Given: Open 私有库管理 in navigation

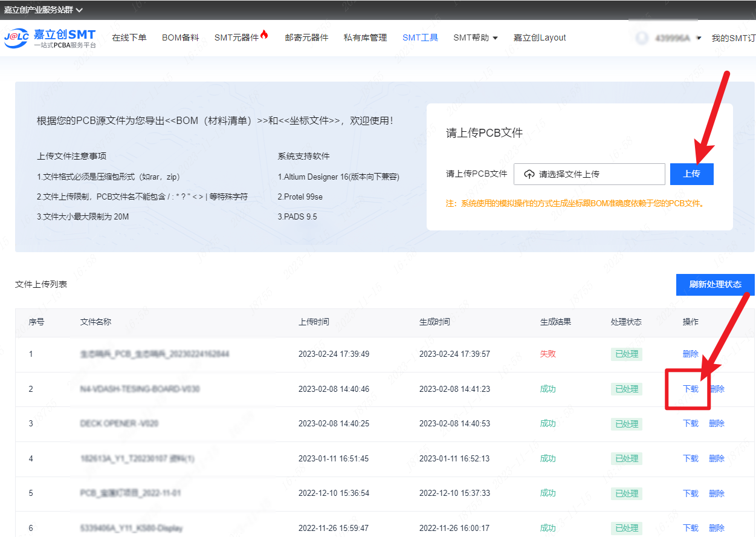Looking at the screenshot, I should click(x=365, y=37).
